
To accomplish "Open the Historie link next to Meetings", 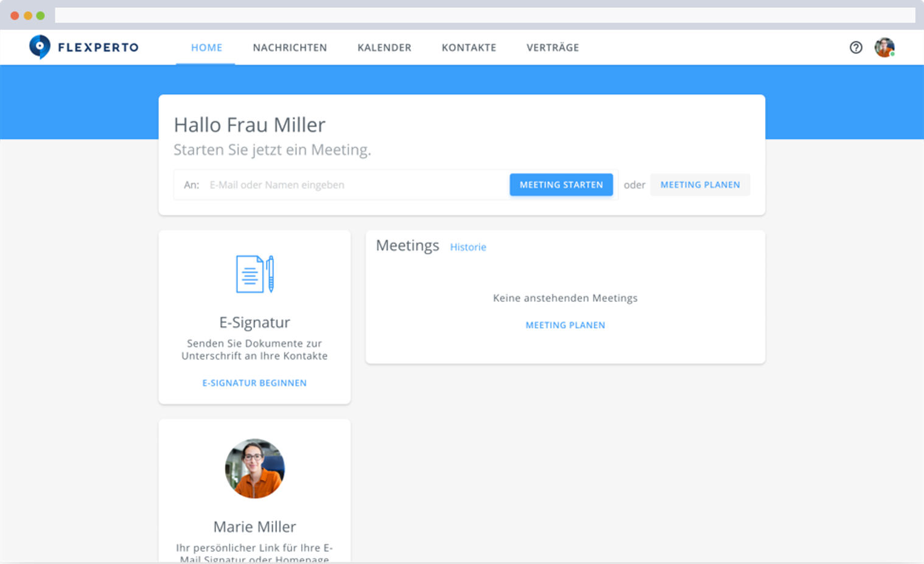I will pos(468,247).
